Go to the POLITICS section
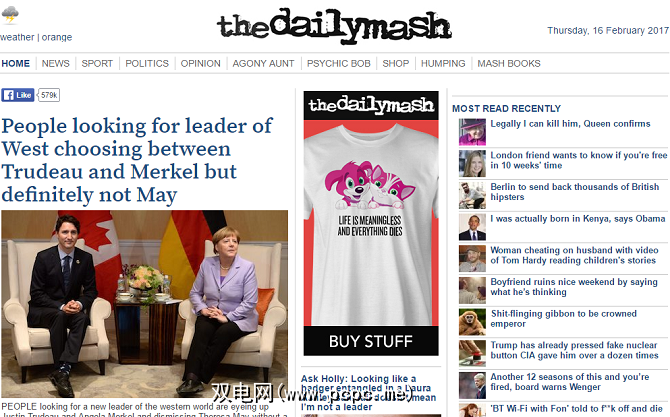 point(147,64)
